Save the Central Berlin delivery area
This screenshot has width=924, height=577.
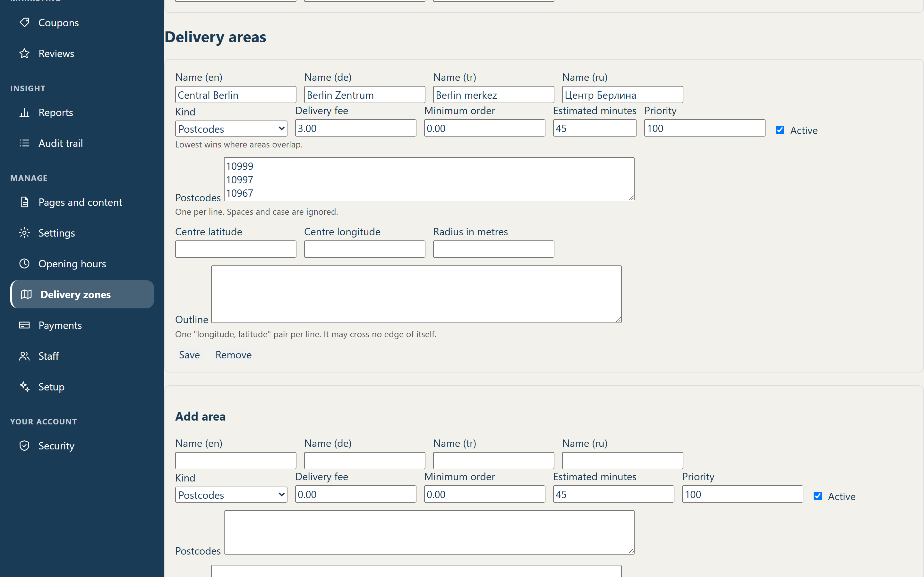tap(189, 355)
